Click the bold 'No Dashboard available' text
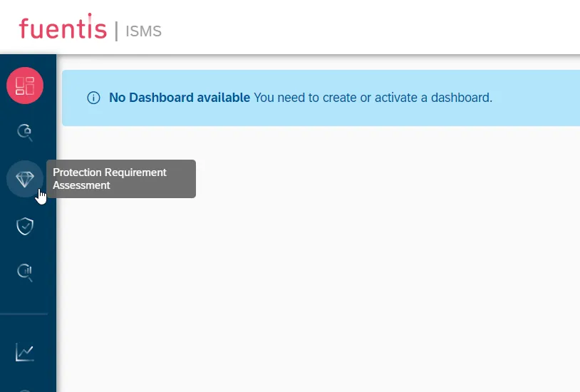The height and width of the screenshot is (392, 580). 180,98
